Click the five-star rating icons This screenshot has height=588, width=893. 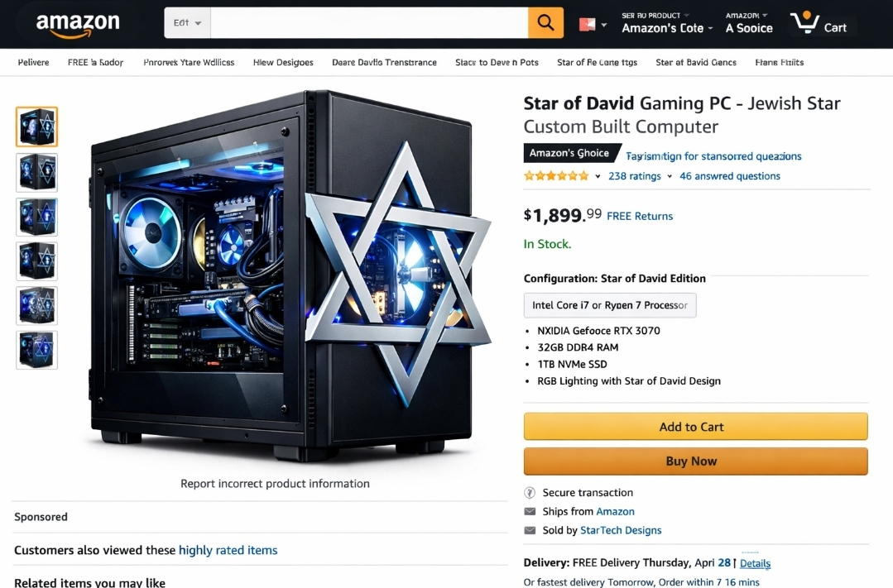[556, 176]
